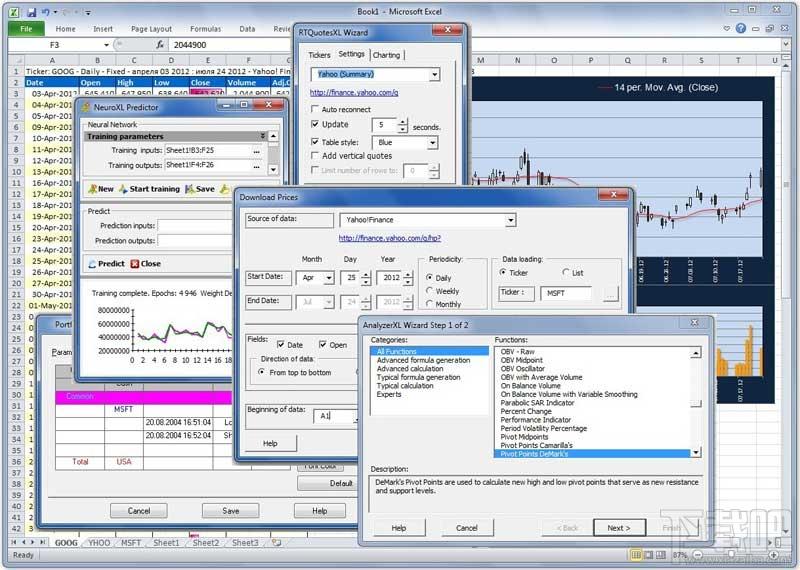The image size is (800, 570).
Task: Toggle the Open field checkbox
Action: 322,344
